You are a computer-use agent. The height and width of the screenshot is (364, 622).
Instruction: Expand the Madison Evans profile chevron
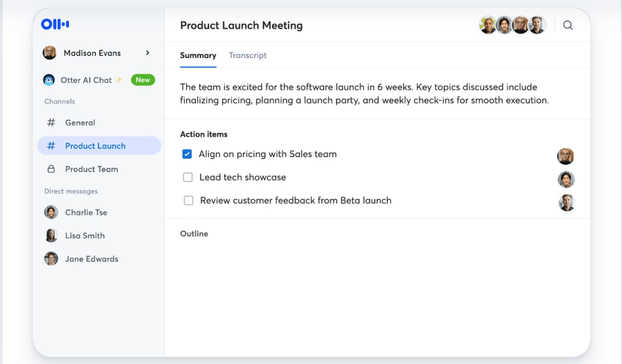point(147,53)
